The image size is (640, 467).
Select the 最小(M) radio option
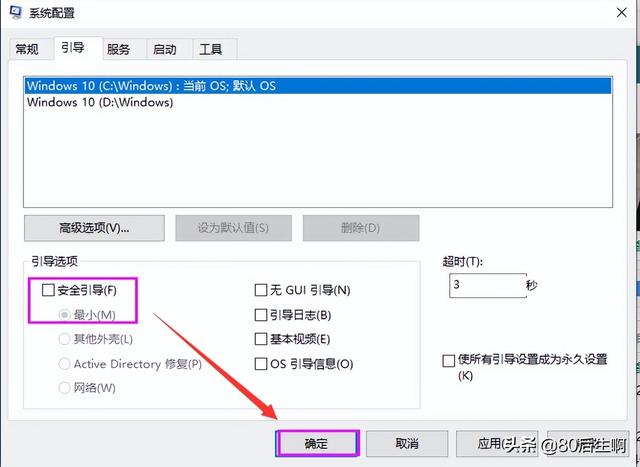64,315
